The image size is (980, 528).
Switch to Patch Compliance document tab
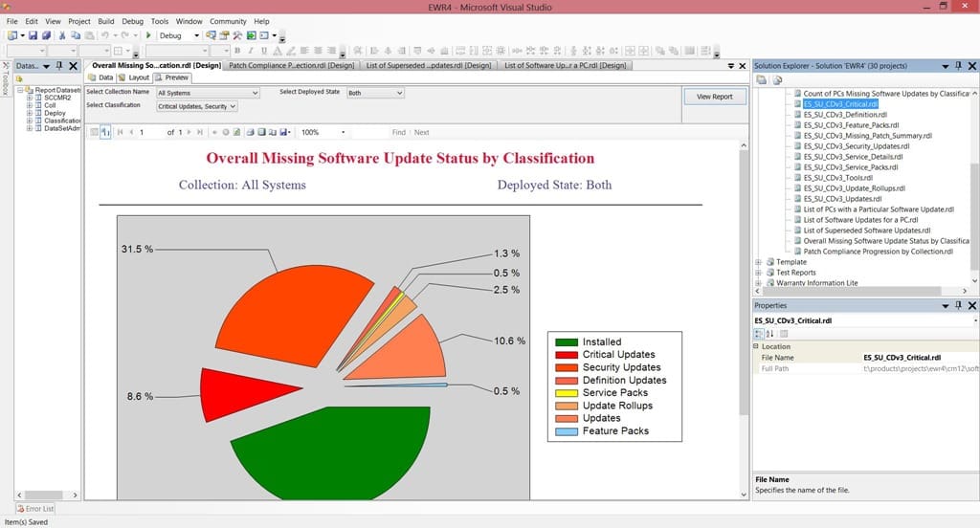coord(291,66)
